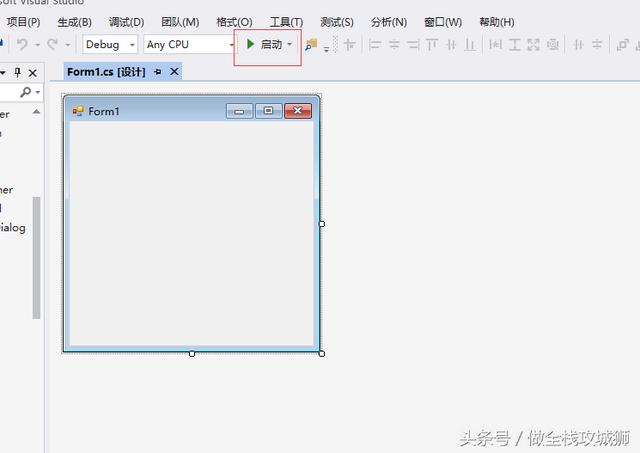This screenshot has width=640, height=453.
Task: Click the Center Vertically icon
Action: [x=597, y=44]
